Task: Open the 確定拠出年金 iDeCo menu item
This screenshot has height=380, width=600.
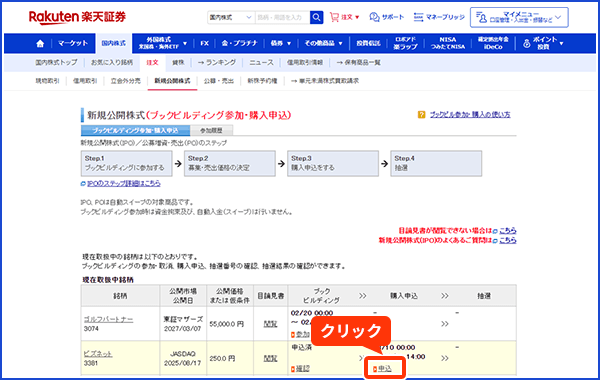Action: [x=493, y=43]
